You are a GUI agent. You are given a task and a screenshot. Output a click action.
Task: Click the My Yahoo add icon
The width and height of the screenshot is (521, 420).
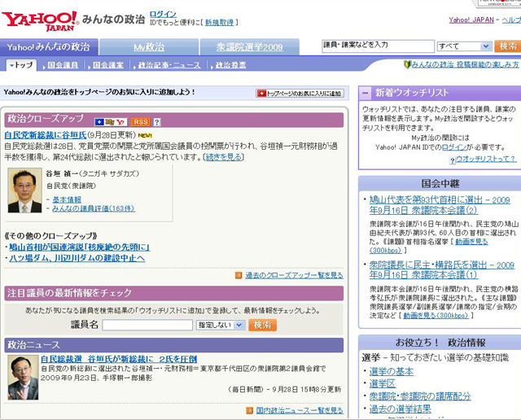click(x=111, y=122)
